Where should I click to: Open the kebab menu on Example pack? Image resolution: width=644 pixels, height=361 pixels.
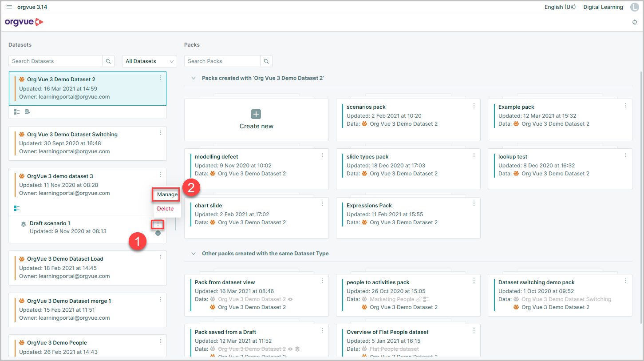626,105
